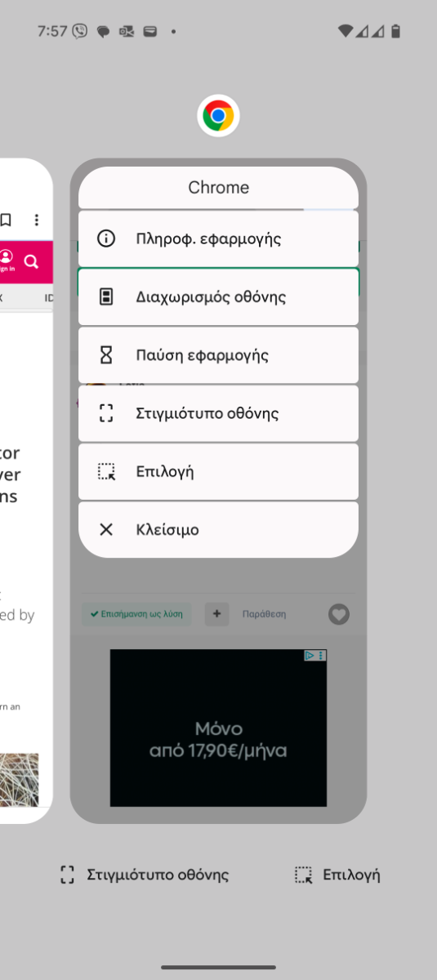437x980 pixels.
Task: Tap the Viber notification icon in status bar
Action: pos(79,31)
